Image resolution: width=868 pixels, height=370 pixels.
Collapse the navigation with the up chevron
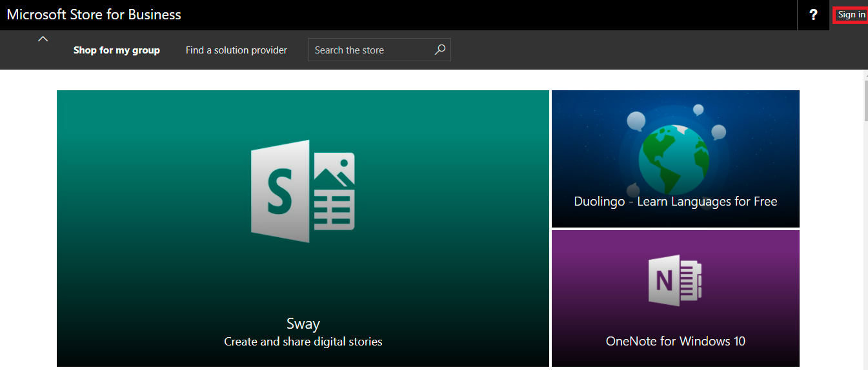[43, 39]
